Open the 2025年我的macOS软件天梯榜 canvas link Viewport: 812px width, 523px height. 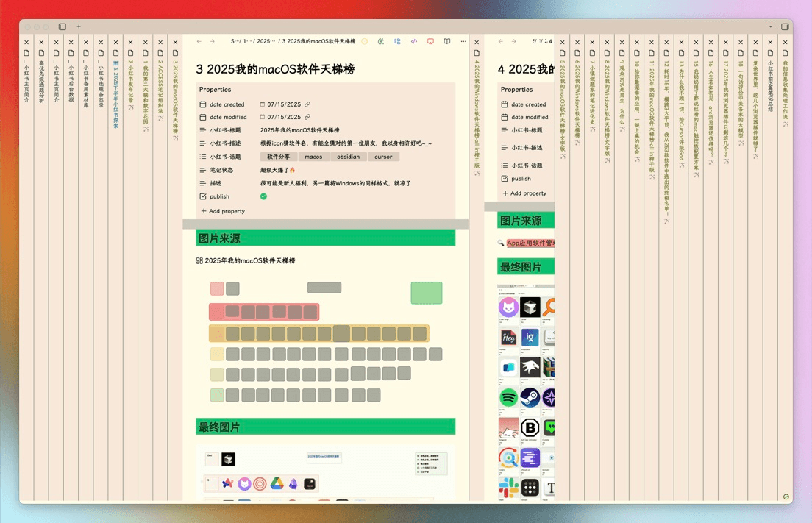tap(249, 261)
